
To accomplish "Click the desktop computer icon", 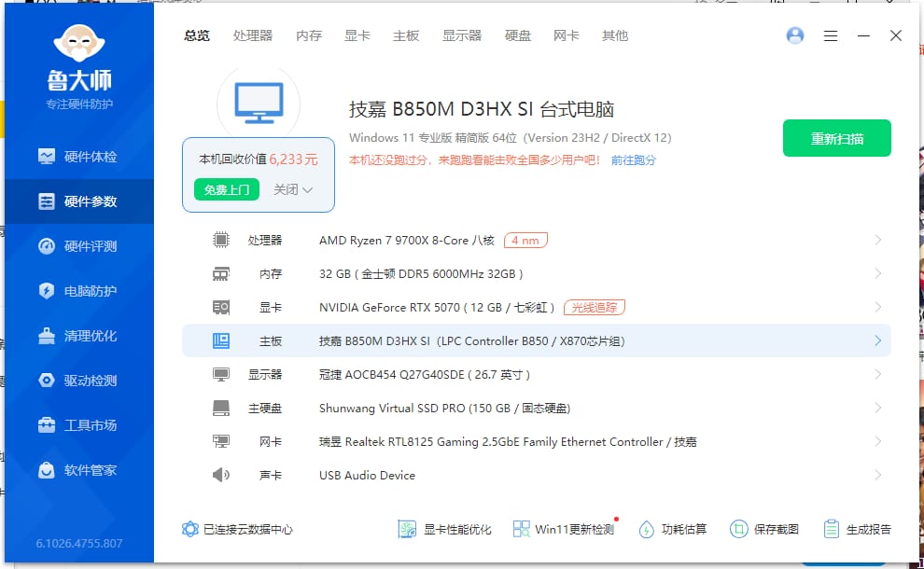I will pos(259,104).
